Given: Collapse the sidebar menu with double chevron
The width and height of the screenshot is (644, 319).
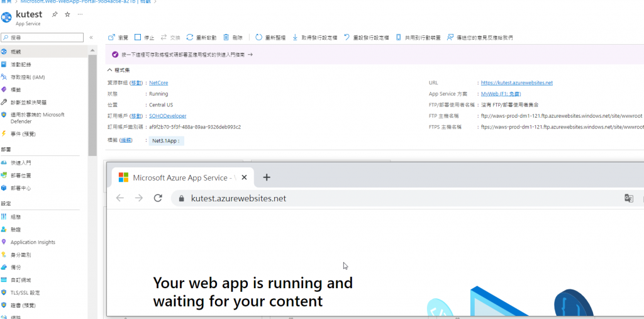Looking at the screenshot, I should tap(91, 37).
